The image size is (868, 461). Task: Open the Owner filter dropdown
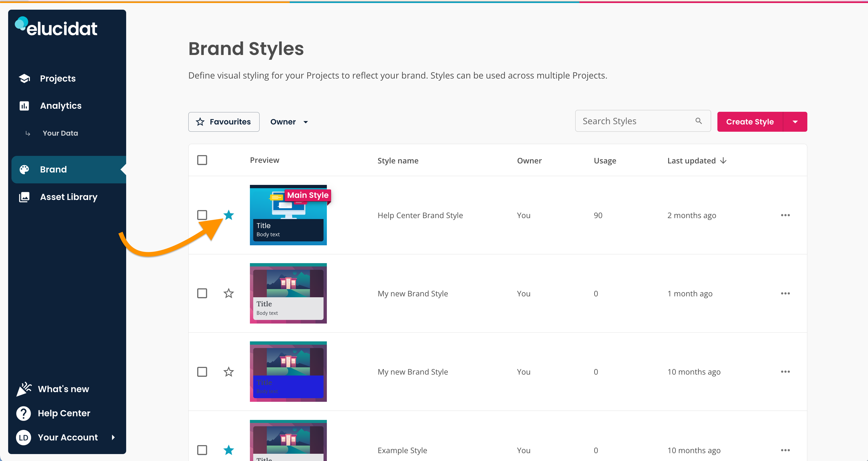click(289, 122)
